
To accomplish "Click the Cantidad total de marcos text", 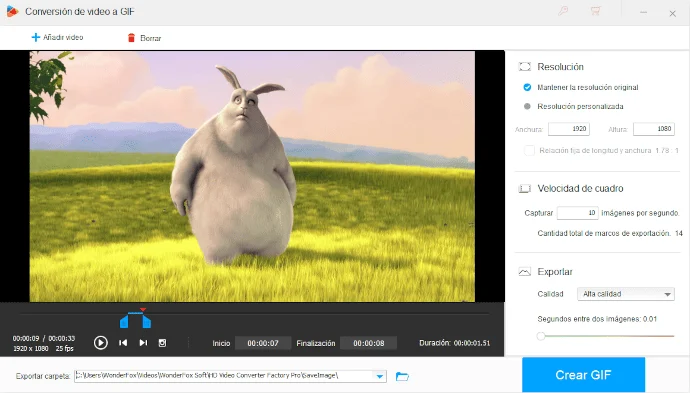I will click(x=609, y=233).
